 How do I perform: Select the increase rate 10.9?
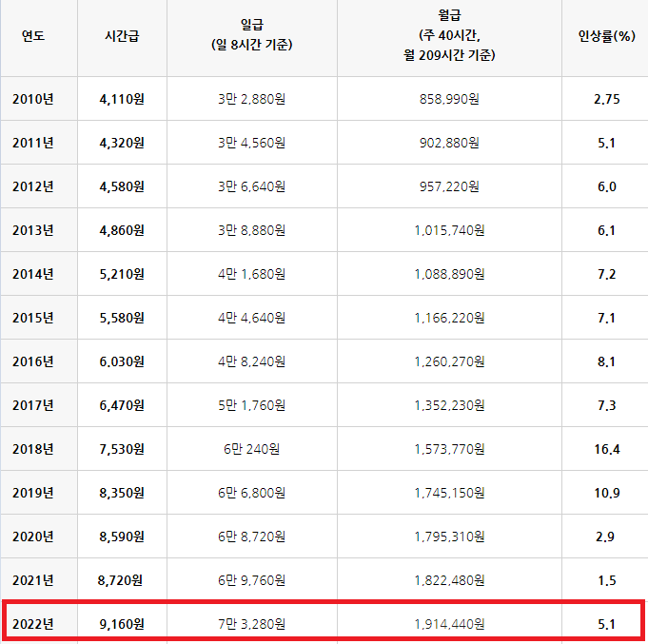point(607,493)
